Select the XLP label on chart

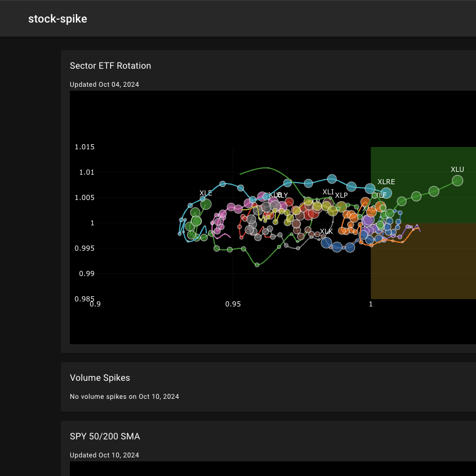coord(341,195)
